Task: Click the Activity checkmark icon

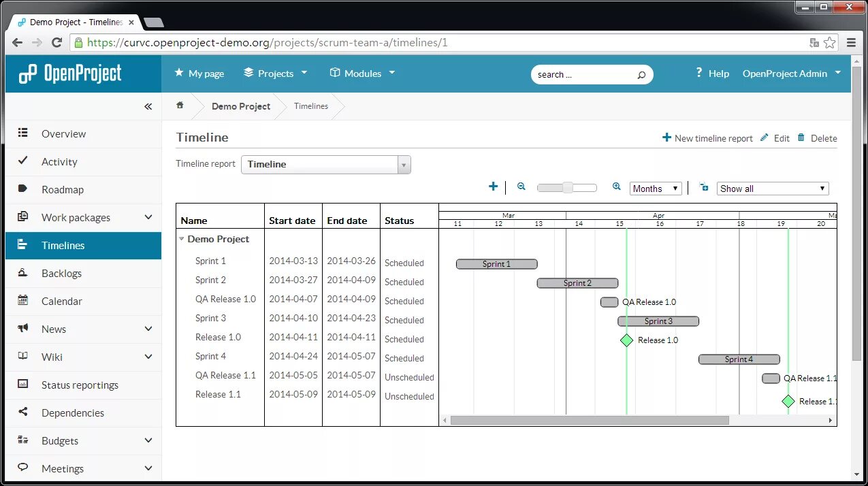Action: 23,161
